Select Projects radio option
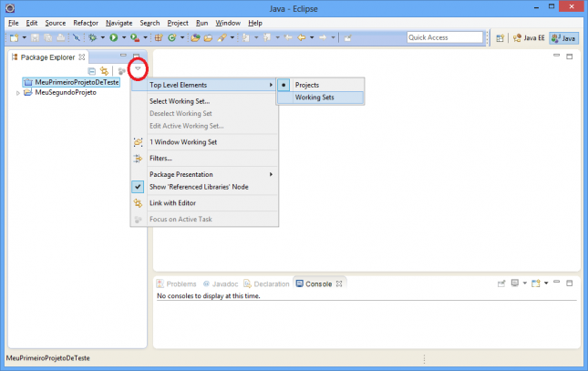The height and width of the screenshot is (371, 588). click(321, 85)
